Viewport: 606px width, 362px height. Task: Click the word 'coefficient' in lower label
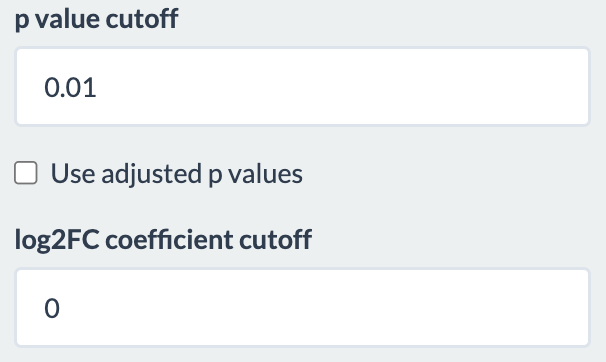[x=169, y=240]
